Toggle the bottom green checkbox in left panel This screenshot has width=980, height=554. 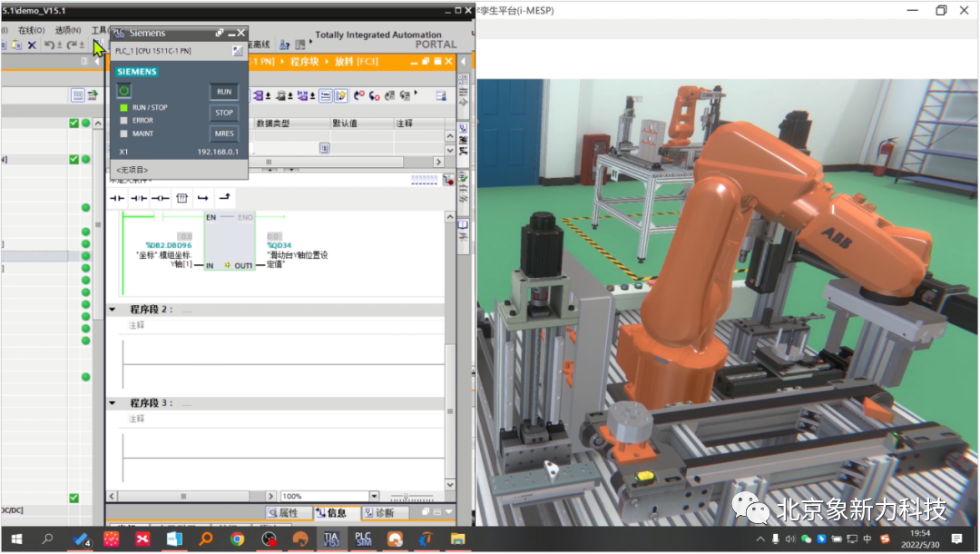(74, 498)
